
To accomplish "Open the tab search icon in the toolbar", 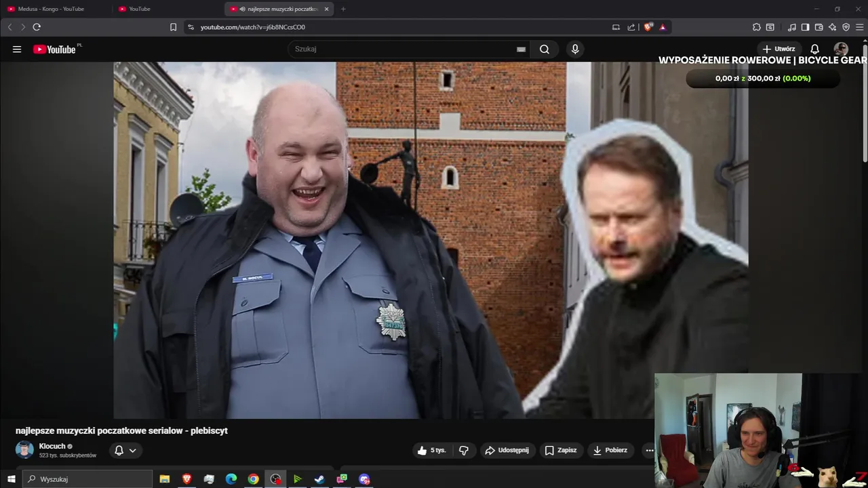I will pyautogui.click(x=770, y=27).
